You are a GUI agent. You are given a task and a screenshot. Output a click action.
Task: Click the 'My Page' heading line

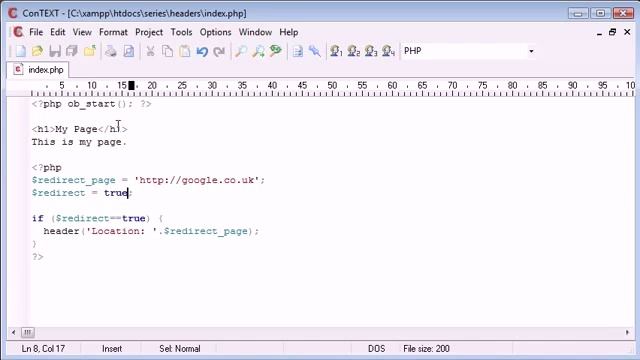click(80, 129)
